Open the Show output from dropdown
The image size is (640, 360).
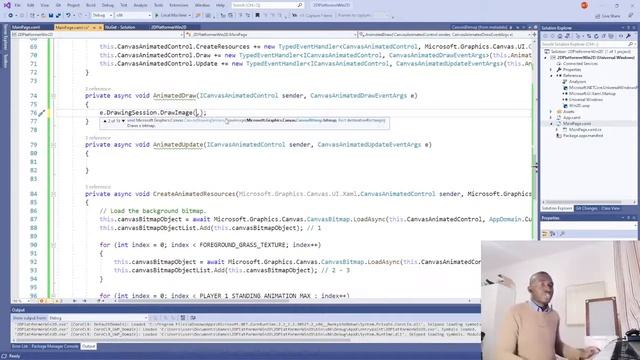pos(98,318)
